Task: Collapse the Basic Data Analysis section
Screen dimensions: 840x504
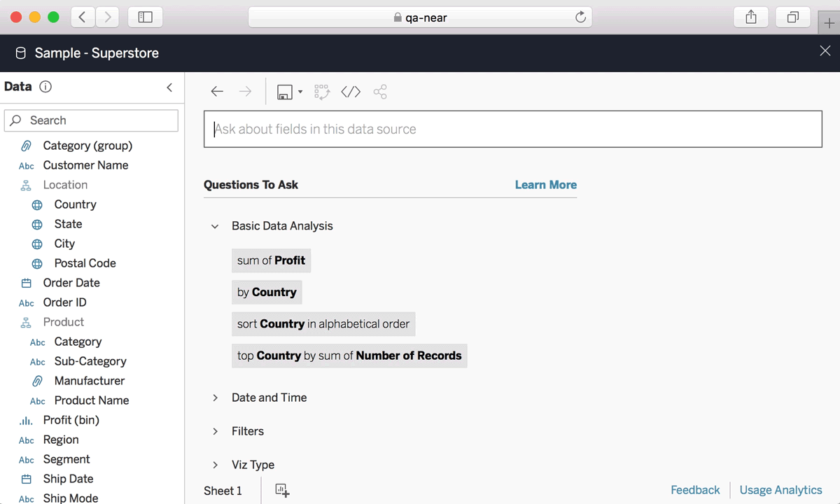Action: coord(215,226)
